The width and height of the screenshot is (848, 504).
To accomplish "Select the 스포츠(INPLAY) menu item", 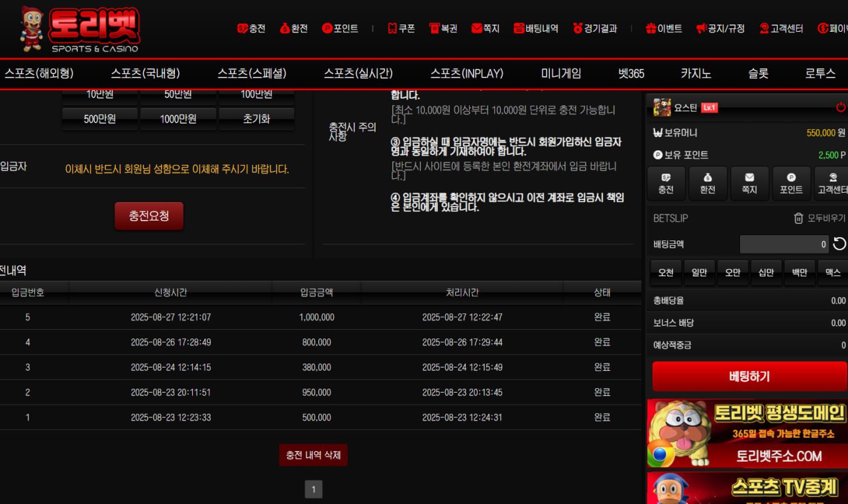I will [x=466, y=74].
